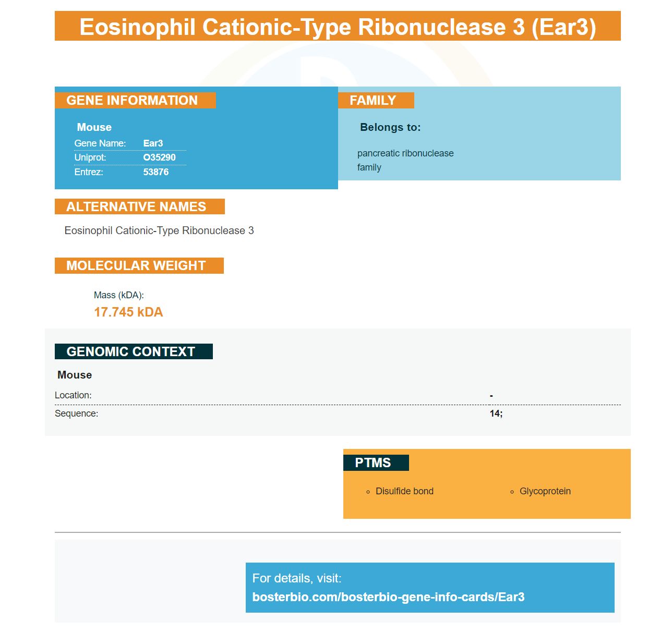
Task: Click the Mouse label under Genomic Context
Action: point(75,375)
